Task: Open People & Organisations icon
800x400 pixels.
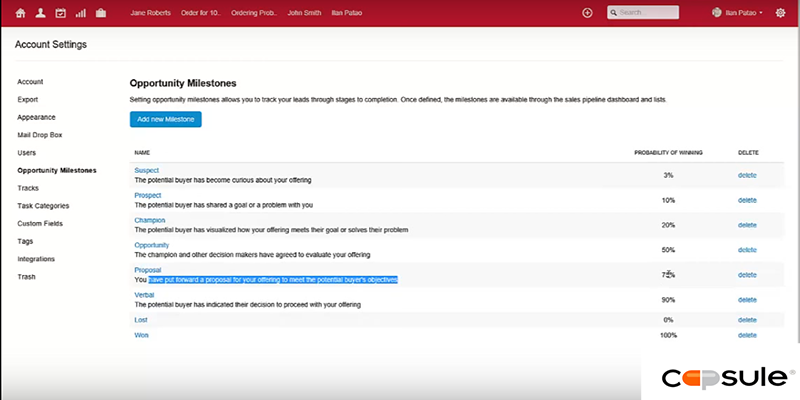Action: tap(40, 13)
